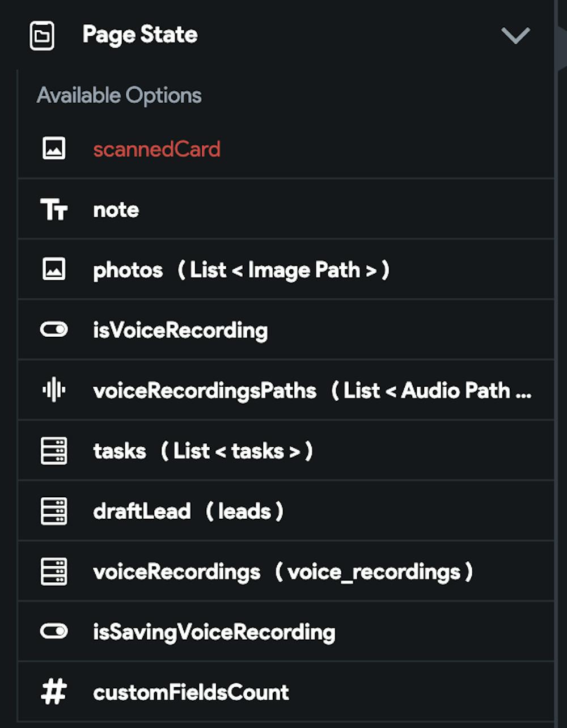Click the text type icon beside note
The height and width of the screenshot is (728, 567).
pos(54,210)
